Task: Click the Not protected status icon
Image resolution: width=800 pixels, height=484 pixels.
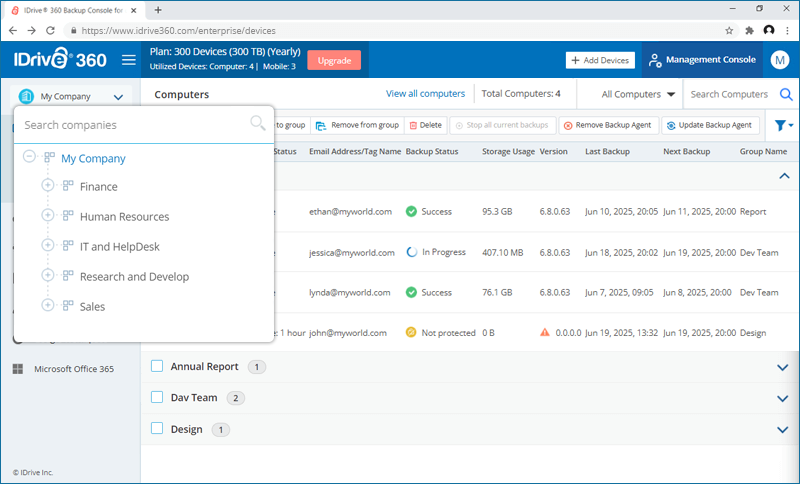Action: point(411,332)
